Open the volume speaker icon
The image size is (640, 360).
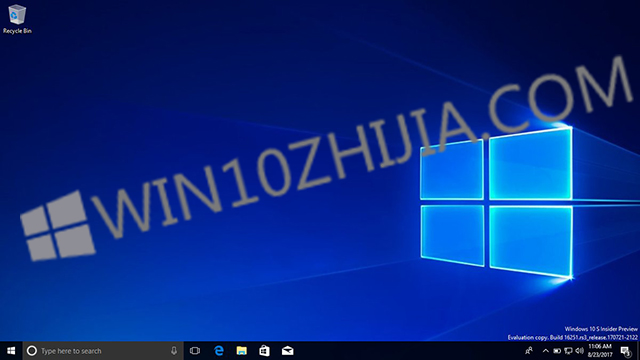pos(580,351)
